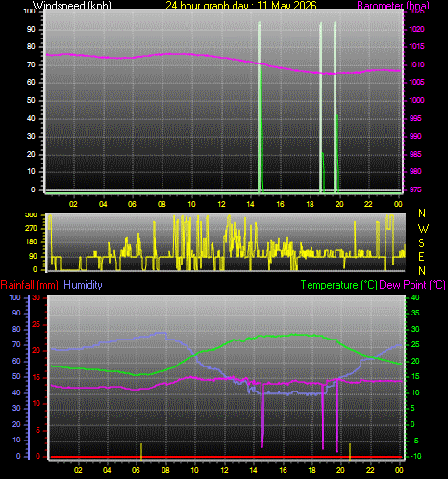Screen dimensions: 448x479
Task: Click the "Humidity" legend label
Action: pos(83,285)
